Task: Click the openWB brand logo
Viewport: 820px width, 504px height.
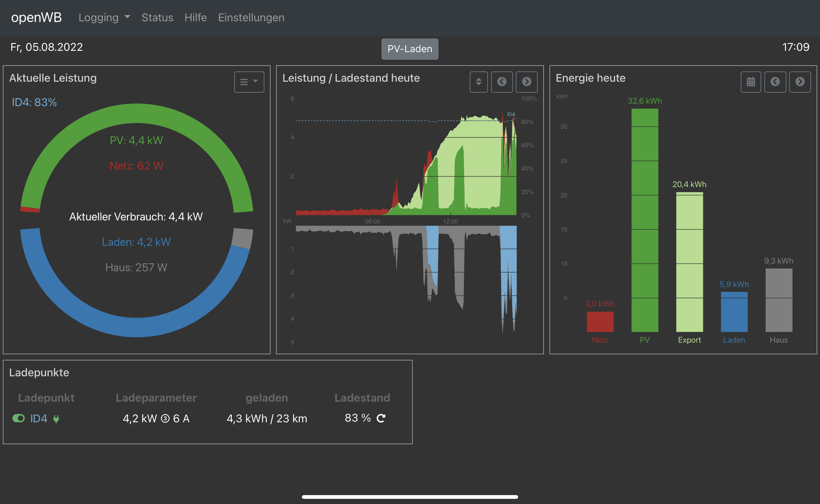Action: click(x=36, y=18)
